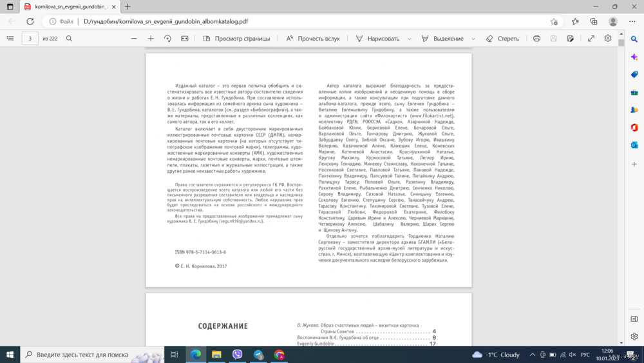Zoom out with the minus icon
The image size is (644, 363).
(x=134, y=38)
